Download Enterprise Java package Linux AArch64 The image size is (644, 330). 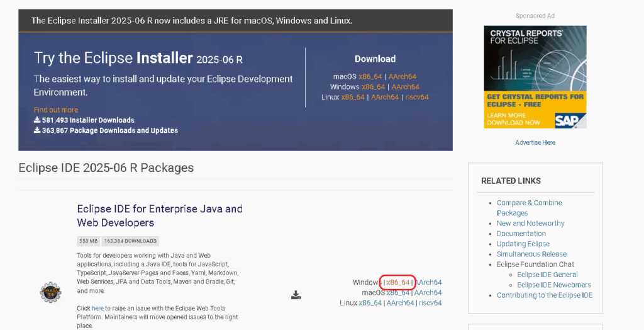coord(400,303)
